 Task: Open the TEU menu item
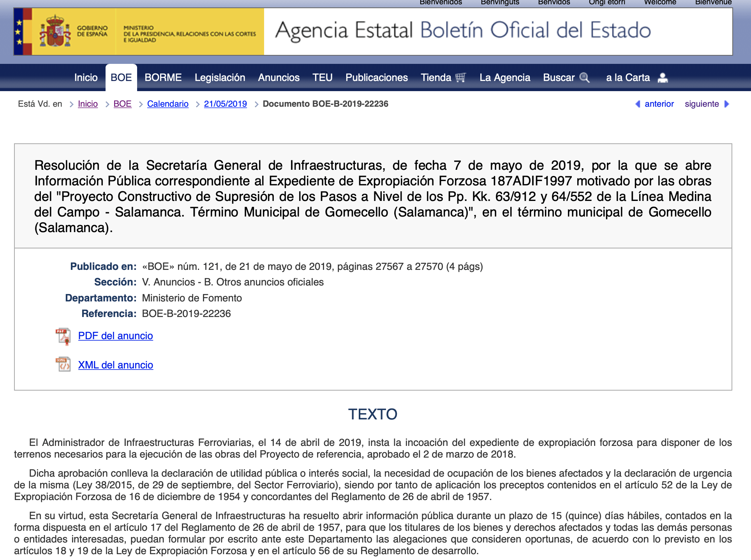(322, 77)
